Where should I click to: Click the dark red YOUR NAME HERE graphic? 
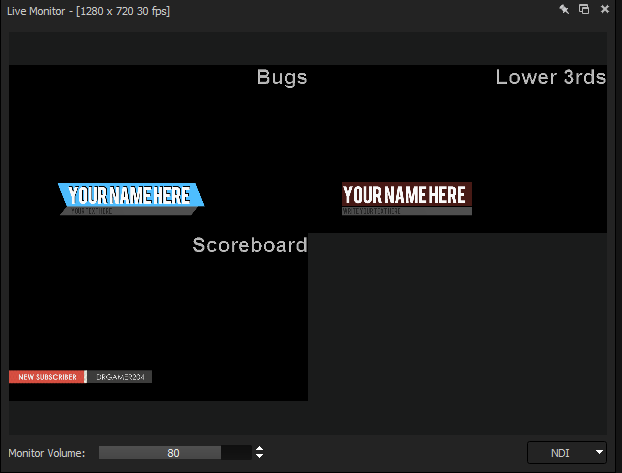click(406, 194)
